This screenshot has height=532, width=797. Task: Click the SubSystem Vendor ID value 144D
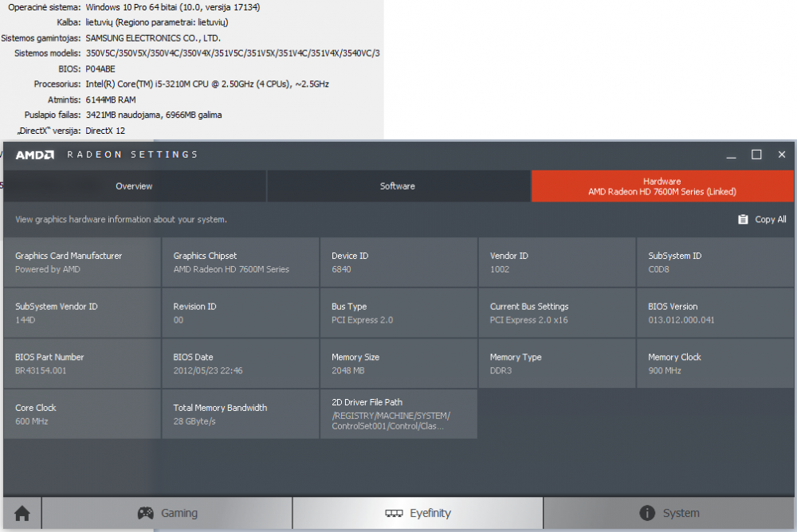(26, 320)
